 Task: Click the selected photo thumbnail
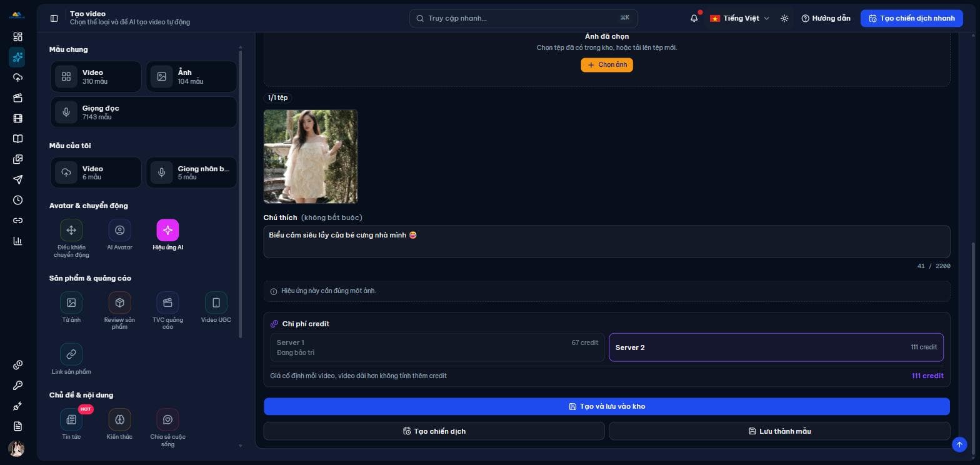[x=311, y=156]
